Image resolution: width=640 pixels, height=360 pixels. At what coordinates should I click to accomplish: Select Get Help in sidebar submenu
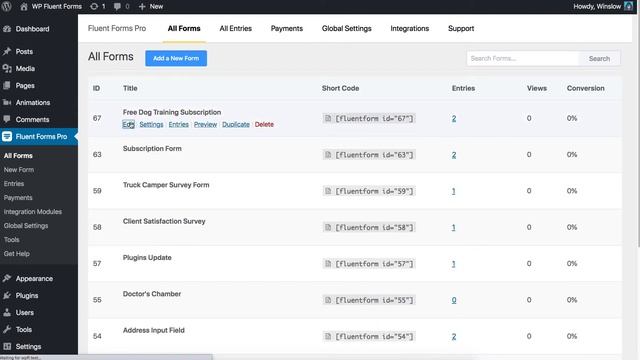17,253
